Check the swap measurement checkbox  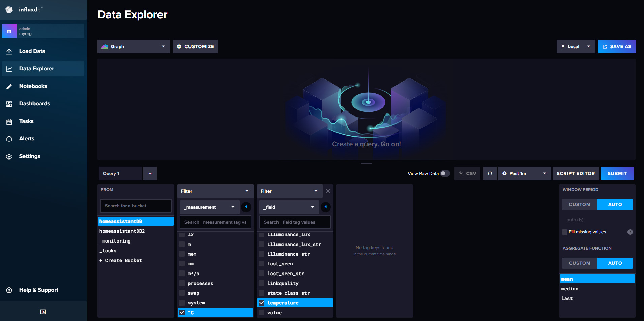182,293
